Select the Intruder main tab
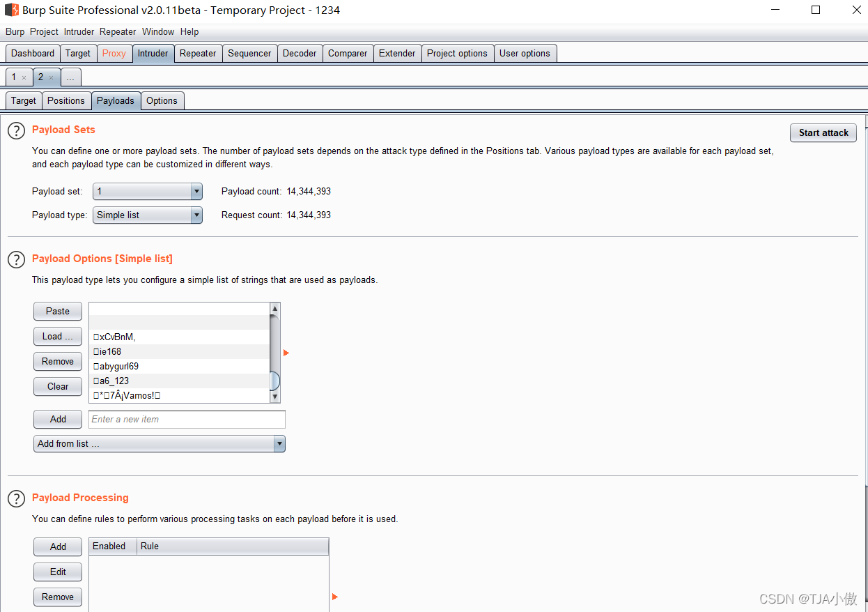This screenshot has height=612, width=868. click(x=153, y=53)
